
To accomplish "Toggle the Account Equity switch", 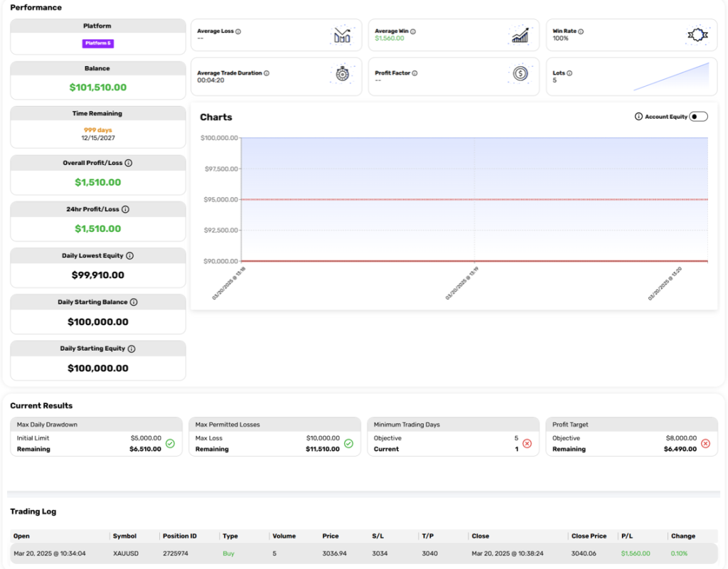I will pyautogui.click(x=699, y=117).
